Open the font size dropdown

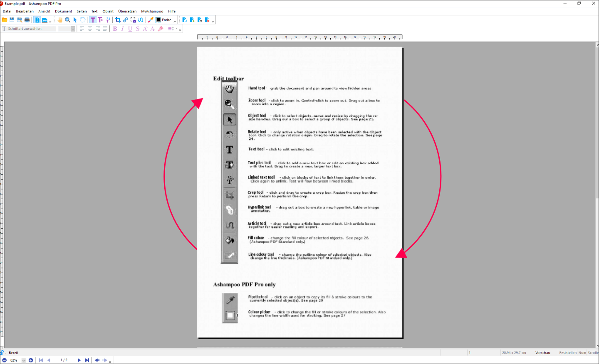coord(73,29)
